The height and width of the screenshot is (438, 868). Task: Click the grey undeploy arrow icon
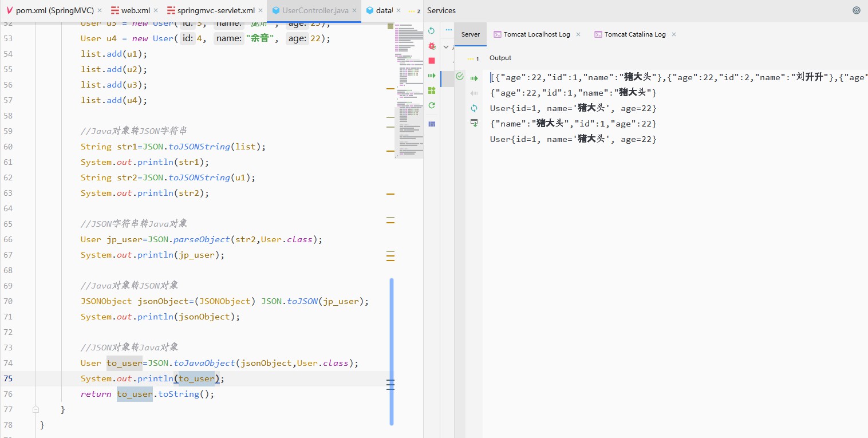coord(474,93)
